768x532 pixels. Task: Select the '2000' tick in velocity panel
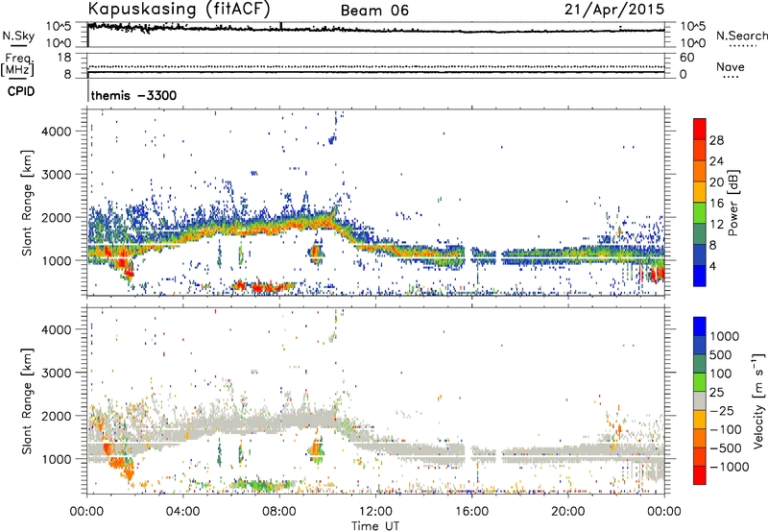57,416
